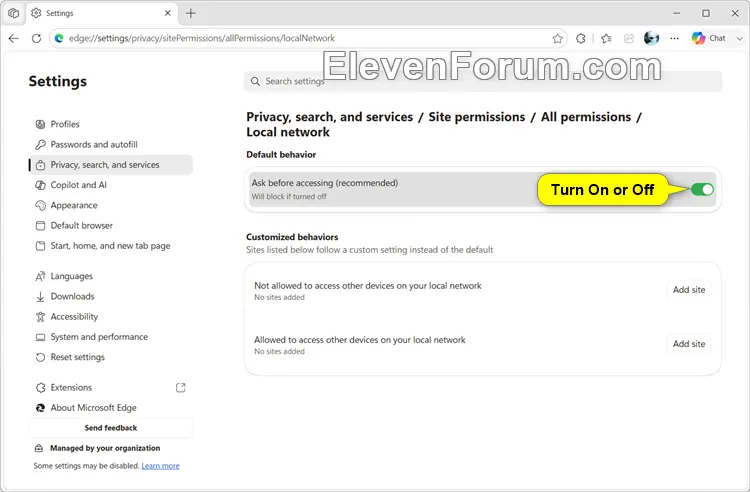Image resolution: width=750 pixels, height=492 pixels.
Task: Close the Settings tab
Action: click(167, 13)
